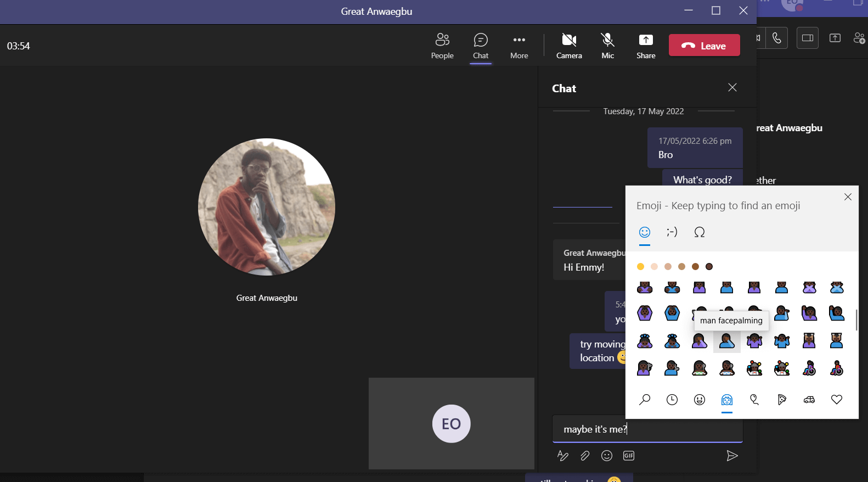Screen dimensions: 868x482
Task: Open the People panel in the meeting
Action: (x=442, y=46)
